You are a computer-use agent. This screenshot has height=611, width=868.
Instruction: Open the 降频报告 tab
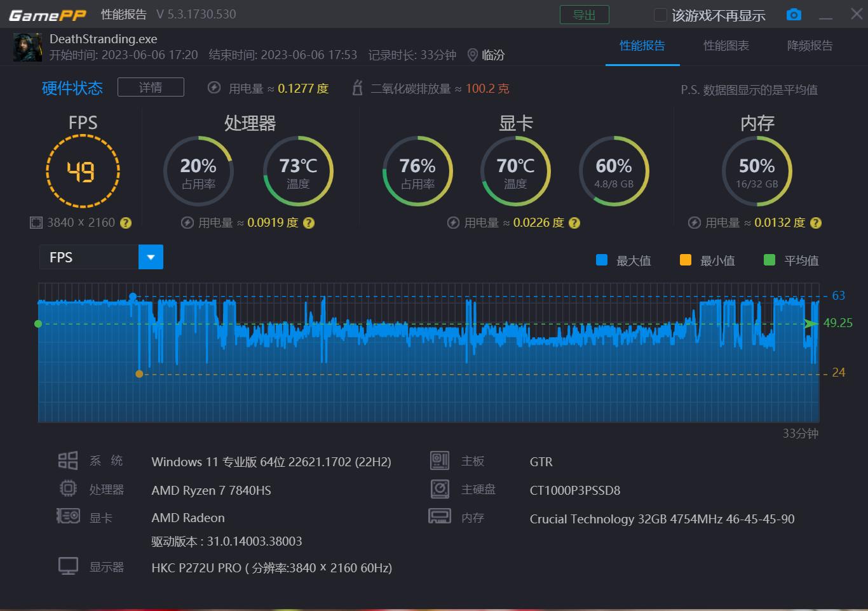pos(808,46)
